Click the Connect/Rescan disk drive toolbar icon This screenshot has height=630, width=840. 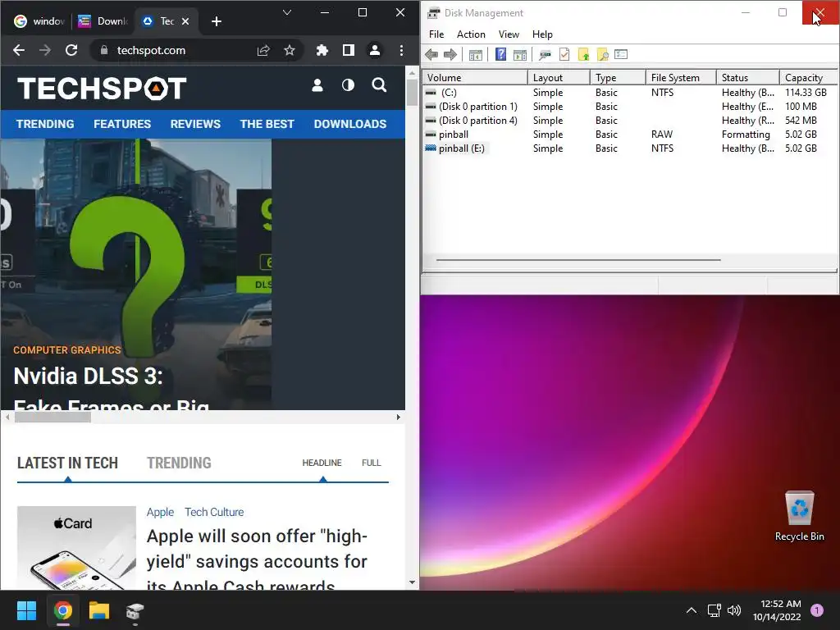[x=545, y=55]
